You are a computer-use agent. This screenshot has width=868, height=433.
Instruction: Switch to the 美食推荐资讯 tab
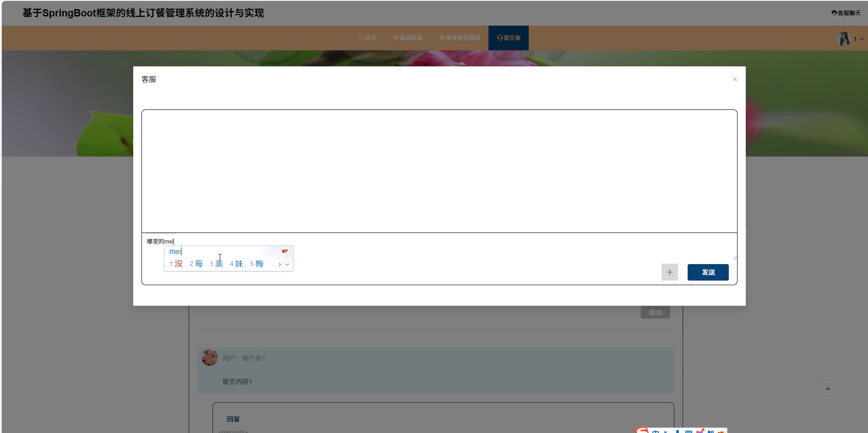click(460, 38)
